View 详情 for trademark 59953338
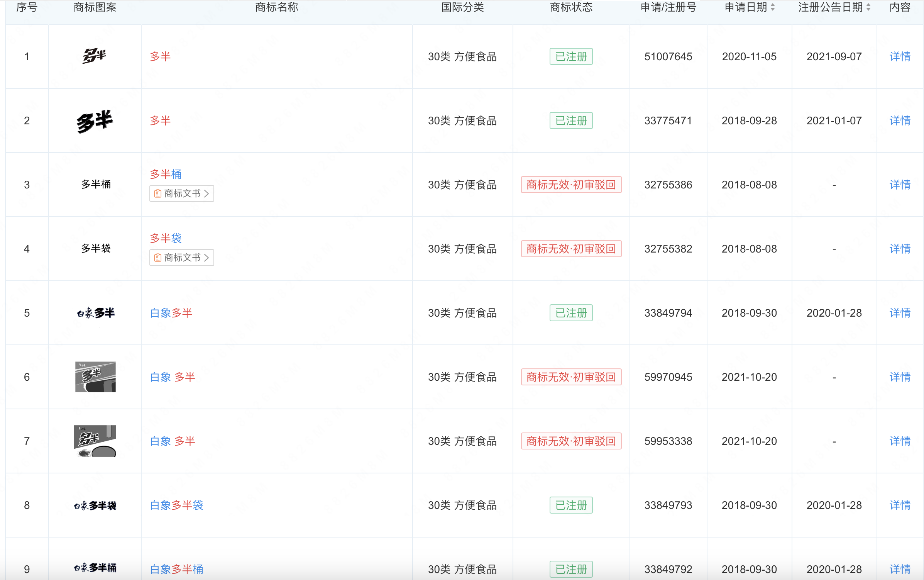Screen dimensions: 924x580 [900, 441]
